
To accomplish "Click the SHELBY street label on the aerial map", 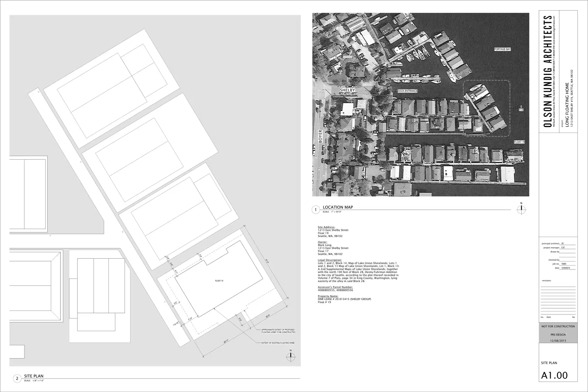I will click(348, 90).
